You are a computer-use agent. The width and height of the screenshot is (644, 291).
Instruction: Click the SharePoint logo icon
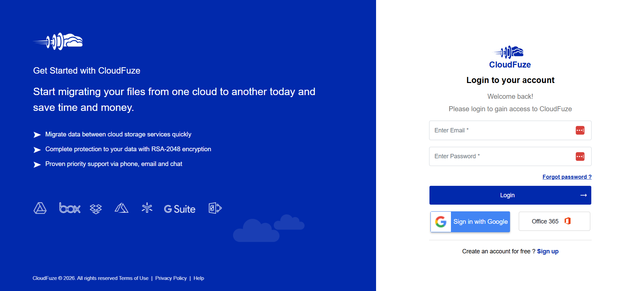[215, 208]
